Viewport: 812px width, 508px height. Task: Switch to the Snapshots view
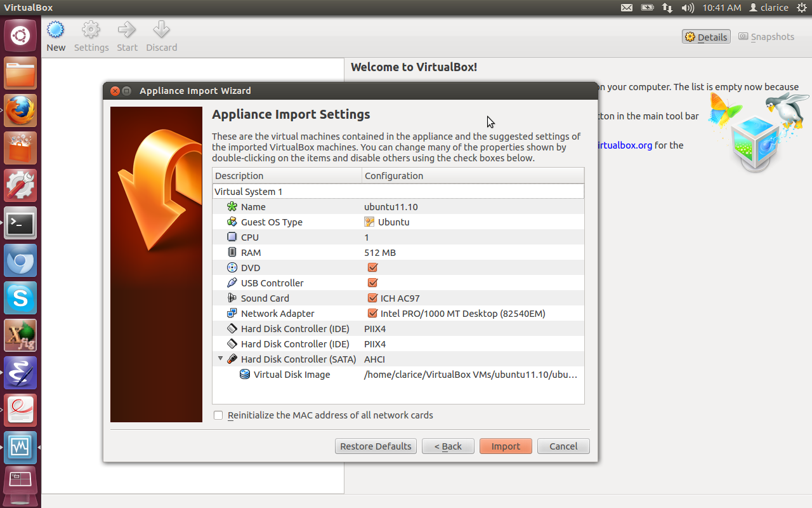[766, 37]
